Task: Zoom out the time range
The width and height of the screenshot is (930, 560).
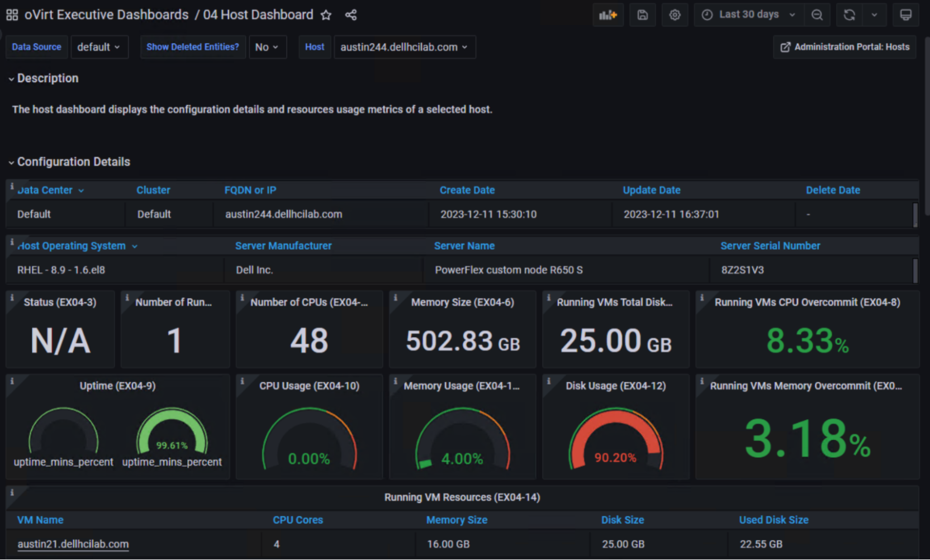Action: 817,15
